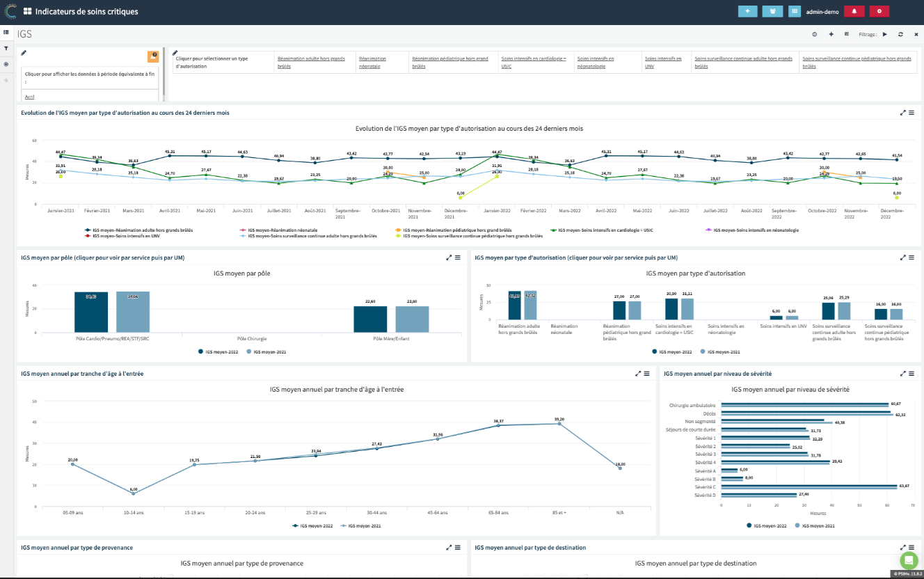Click the orange warning help icon
The image size is (924, 579).
click(x=153, y=56)
